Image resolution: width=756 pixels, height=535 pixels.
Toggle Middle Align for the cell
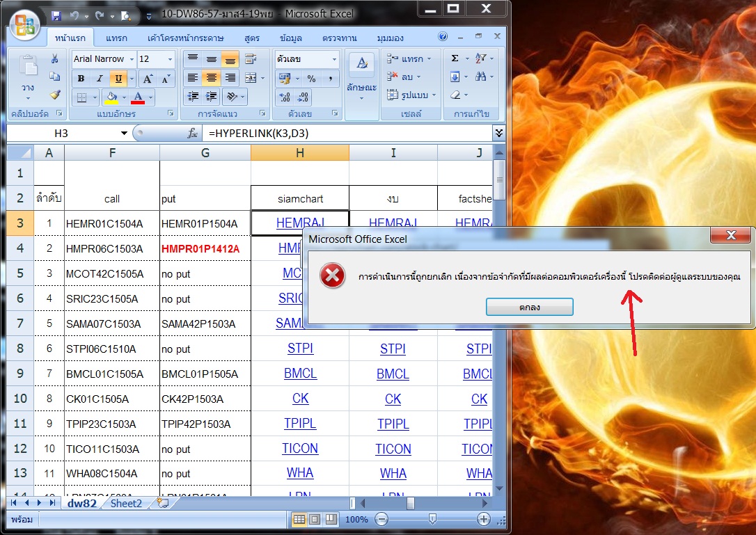pyautogui.click(x=211, y=59)
